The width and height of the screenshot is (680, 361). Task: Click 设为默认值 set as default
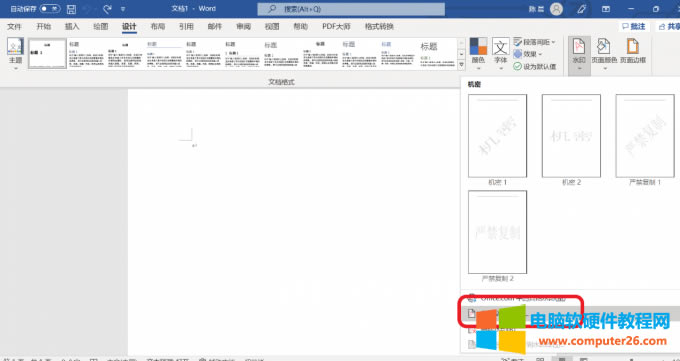click(x=534, y=66)
